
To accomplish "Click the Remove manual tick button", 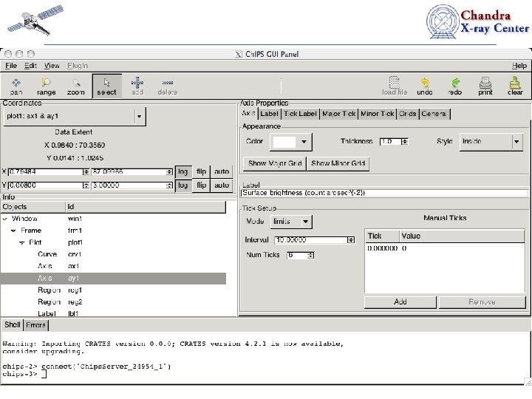I will pos(482,302).
